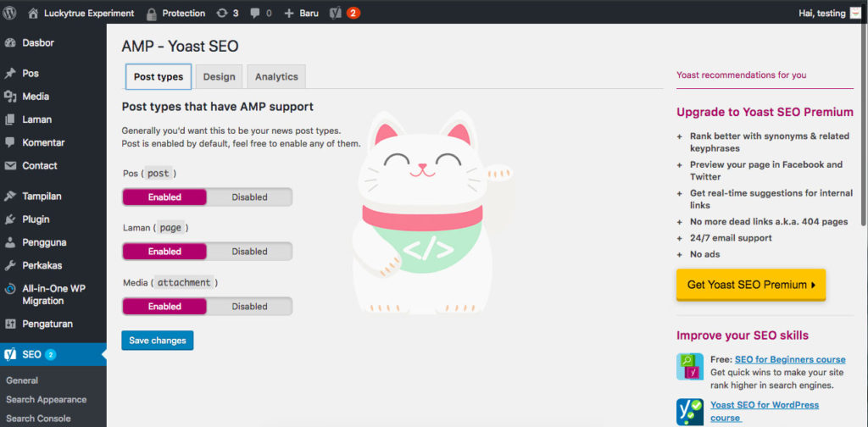Click the Komentar comment icon
This screenshot has width=868, height=427.
(10, 142)
